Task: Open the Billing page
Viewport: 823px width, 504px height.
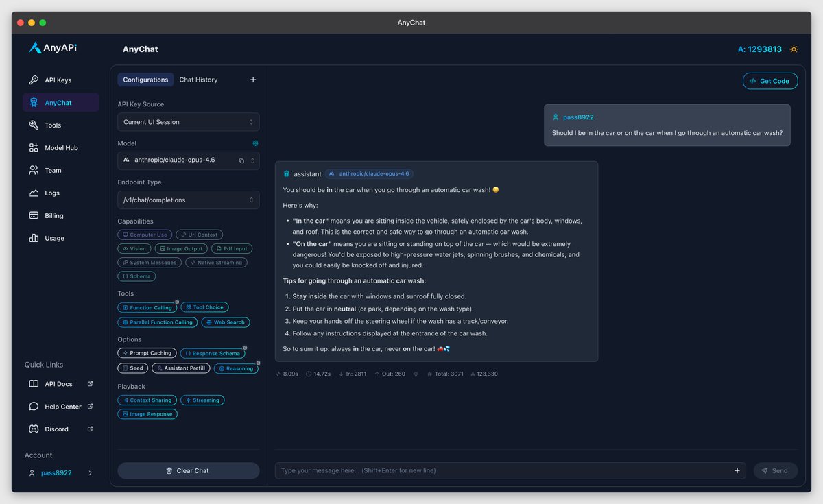Action: (x=61, y=216)
